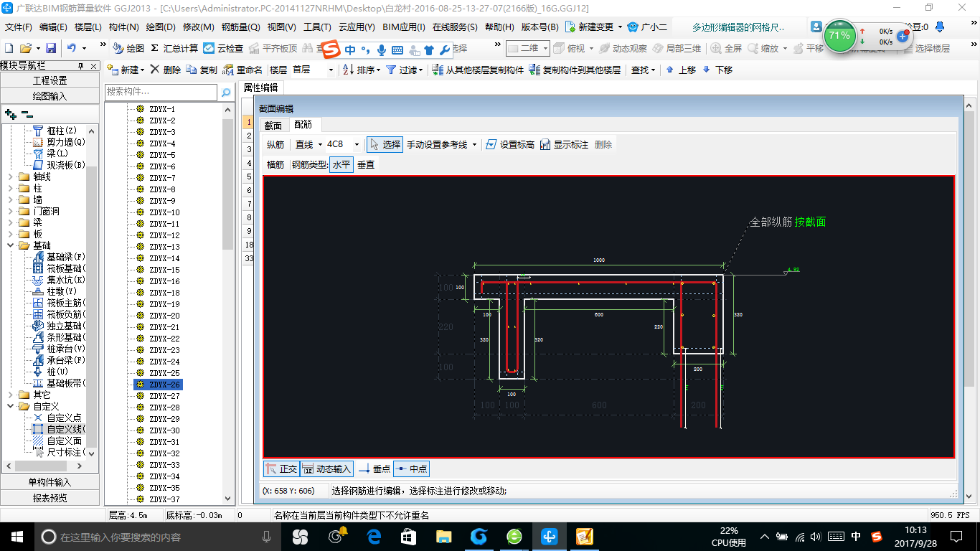This screenshot has width=980, height=551.
Task: Select 水平 rebar type
Action: [341, 164]
